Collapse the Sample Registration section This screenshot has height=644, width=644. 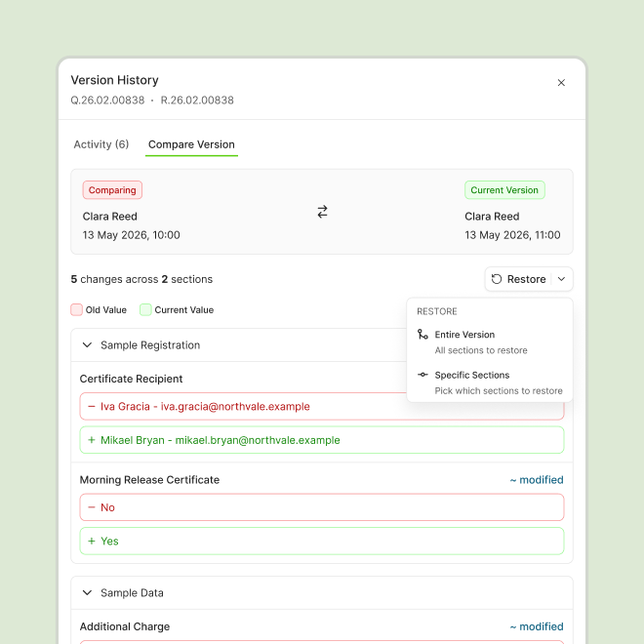point(87,345)
